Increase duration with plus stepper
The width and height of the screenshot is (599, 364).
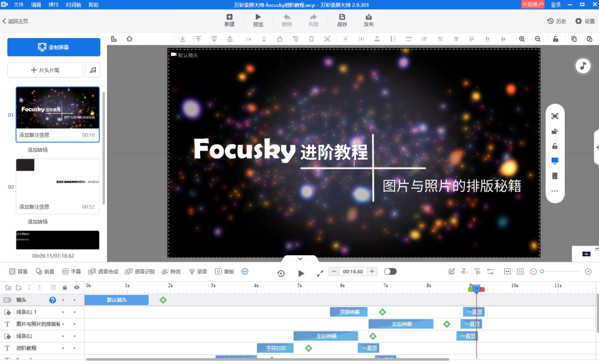tap(372, 272)
